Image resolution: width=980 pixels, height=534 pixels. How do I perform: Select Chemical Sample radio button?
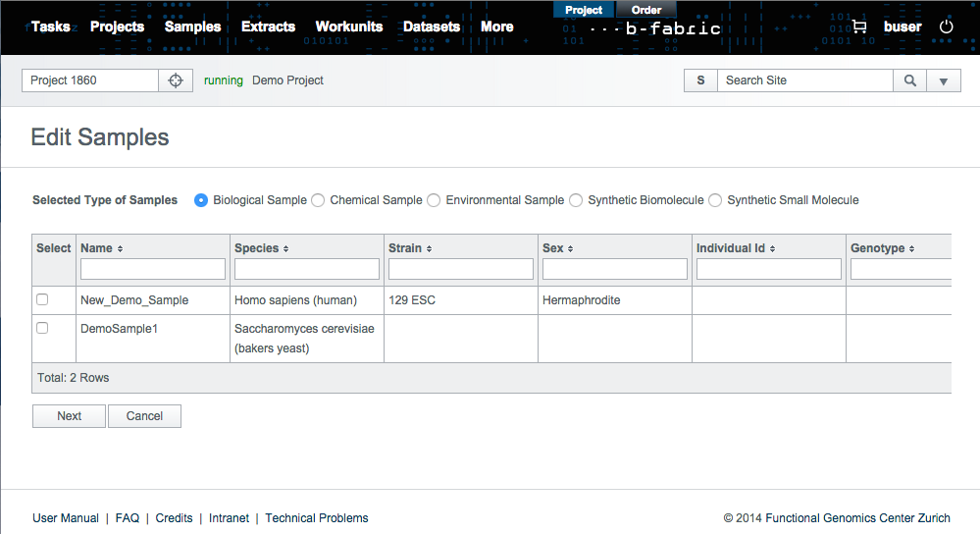pyautogui.click(x=318, y=200)
